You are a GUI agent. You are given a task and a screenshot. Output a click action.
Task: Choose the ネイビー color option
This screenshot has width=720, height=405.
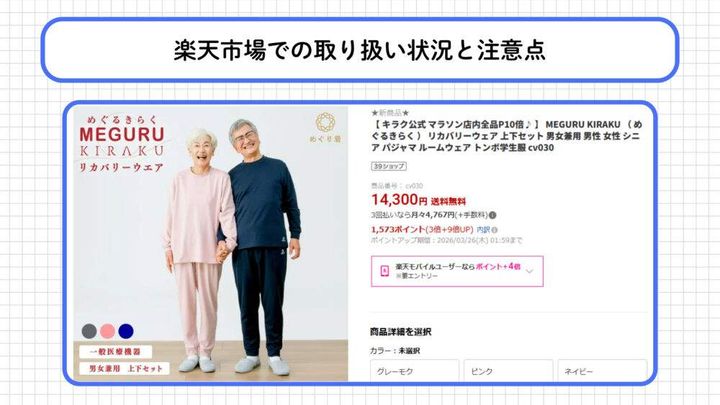[x=602, y=371]
